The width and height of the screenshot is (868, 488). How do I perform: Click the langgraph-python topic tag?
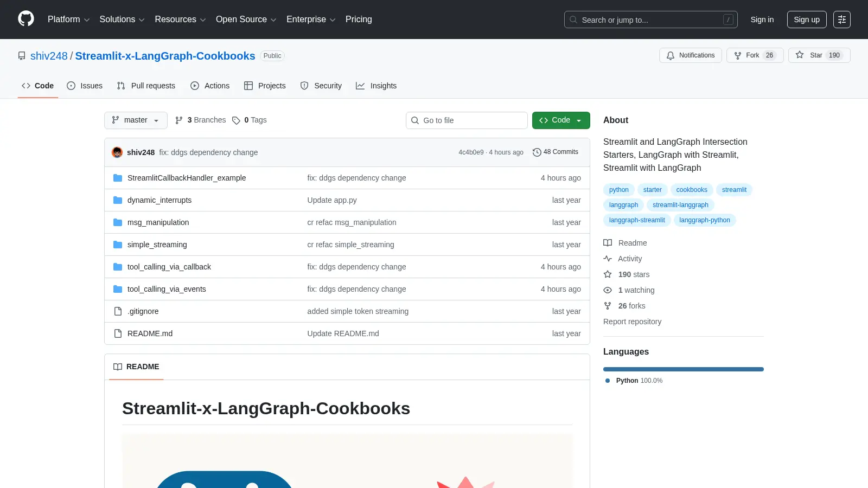tap(705, 220)
